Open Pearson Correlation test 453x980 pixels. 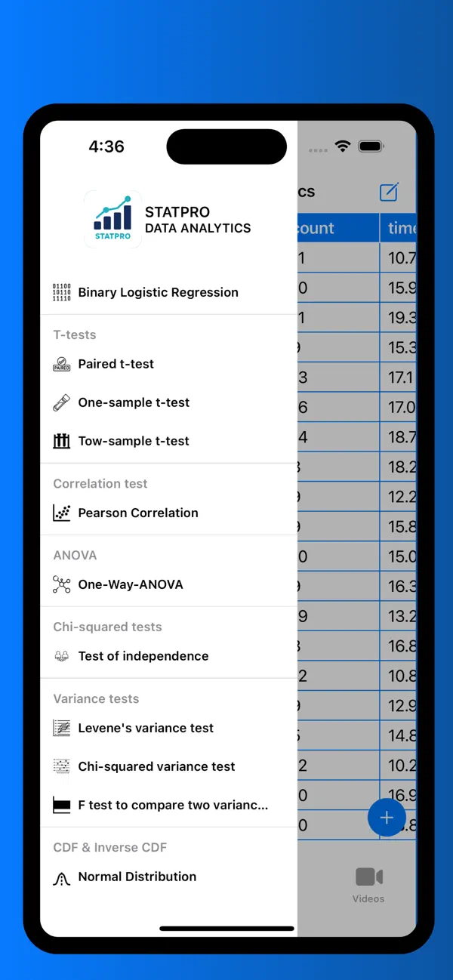[x=138, y=513]
